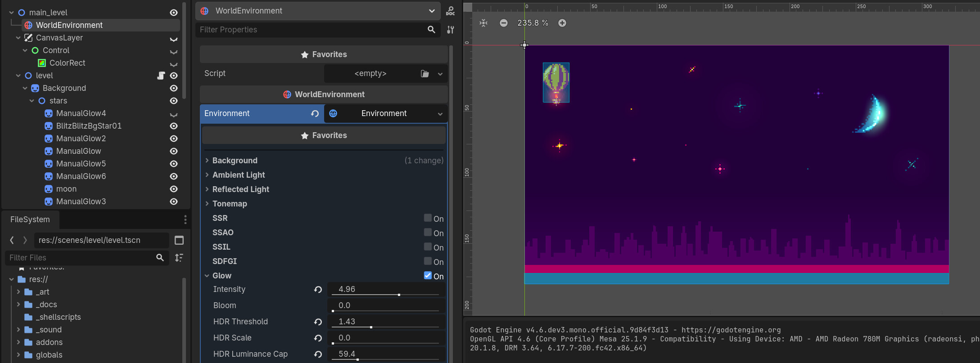Disable the Glow checkbox

(428, 276)
